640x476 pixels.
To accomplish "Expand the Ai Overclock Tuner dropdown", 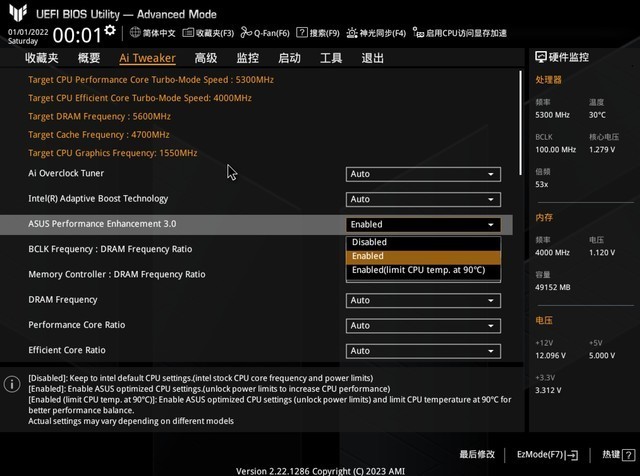I will 423,174.
